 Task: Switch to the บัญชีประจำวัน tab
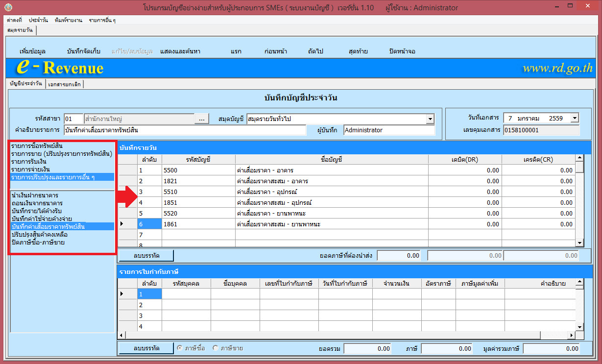tap(26, 84)
